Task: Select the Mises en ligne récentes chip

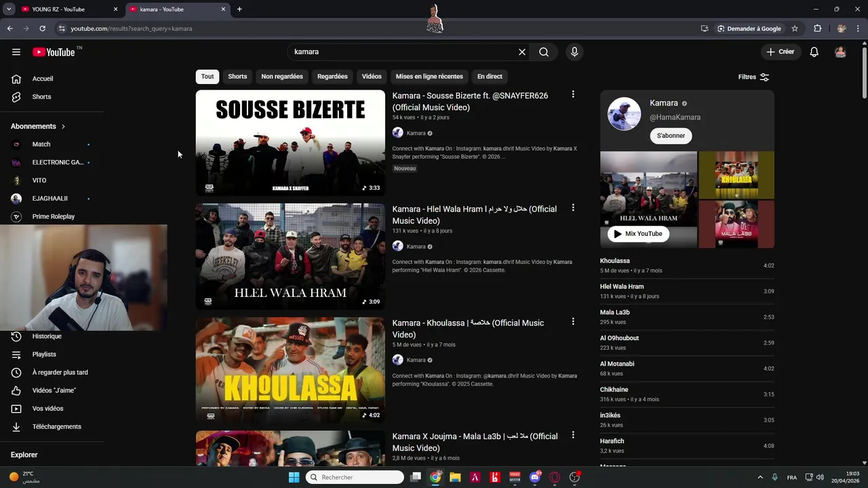Action: click(429, 77)
